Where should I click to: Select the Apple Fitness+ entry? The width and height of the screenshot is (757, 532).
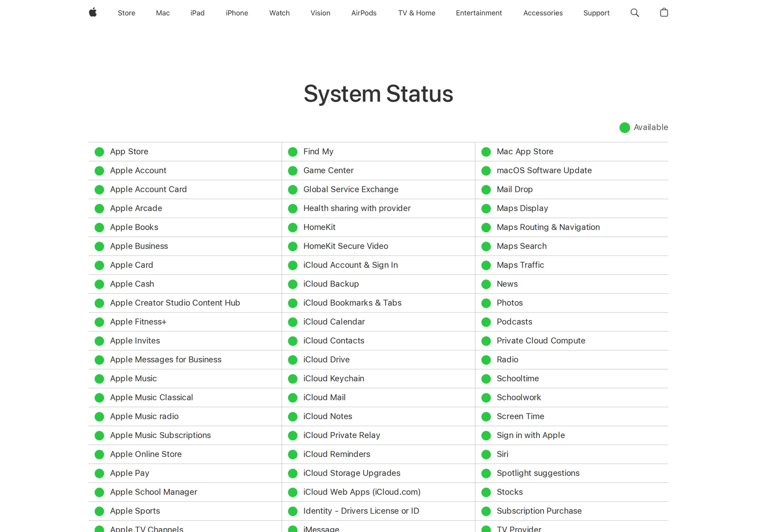pyautogui.click(x=138, y=322)
